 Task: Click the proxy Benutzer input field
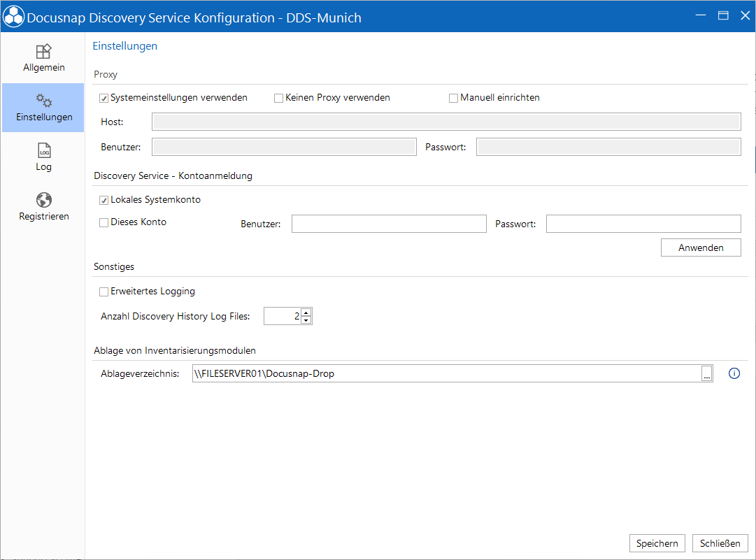coord(284,147)
